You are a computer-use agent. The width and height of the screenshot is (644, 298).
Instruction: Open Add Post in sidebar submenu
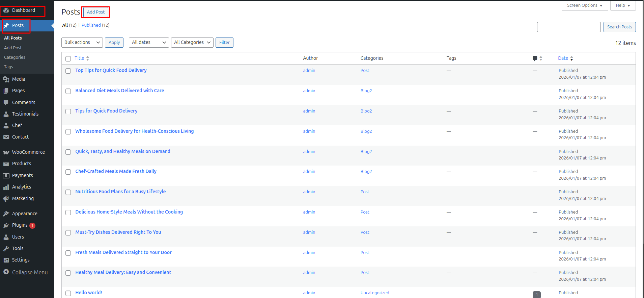pos(13,48)
